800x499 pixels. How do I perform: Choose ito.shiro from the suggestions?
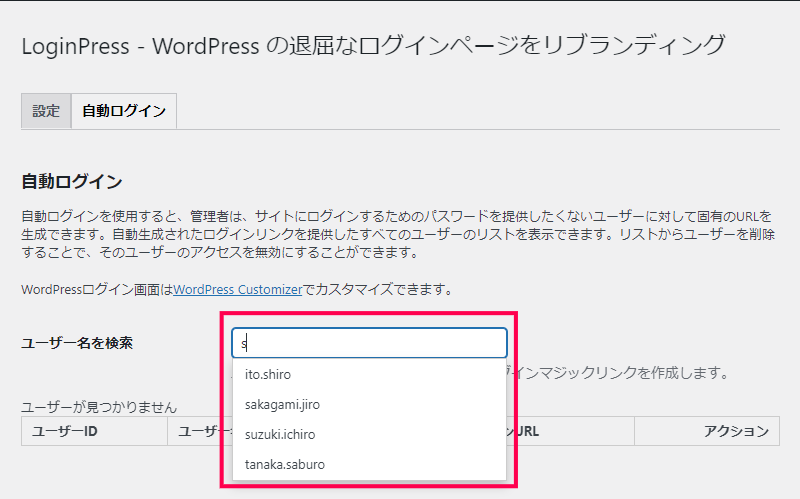(x=369, y=375)
